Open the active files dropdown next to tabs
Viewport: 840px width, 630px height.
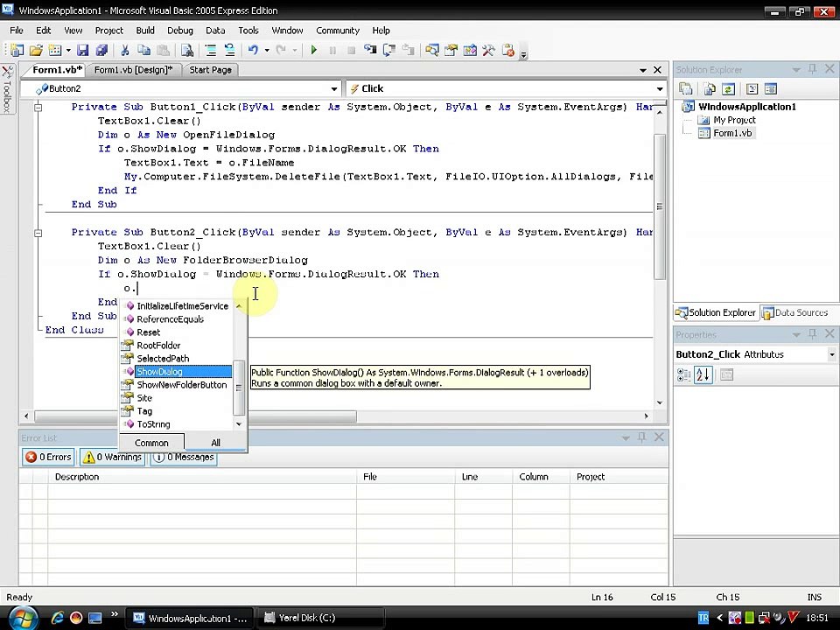[x=643, y=70]
